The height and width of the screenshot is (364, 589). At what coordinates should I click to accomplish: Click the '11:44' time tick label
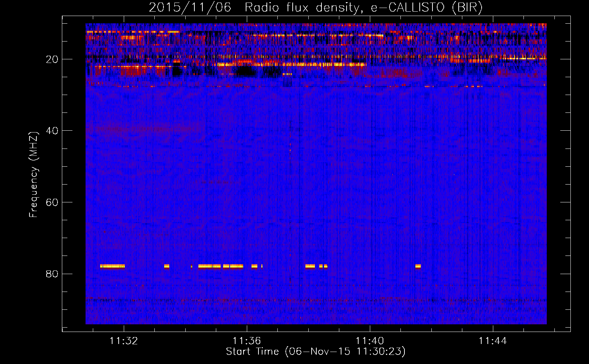coord(493,341)
